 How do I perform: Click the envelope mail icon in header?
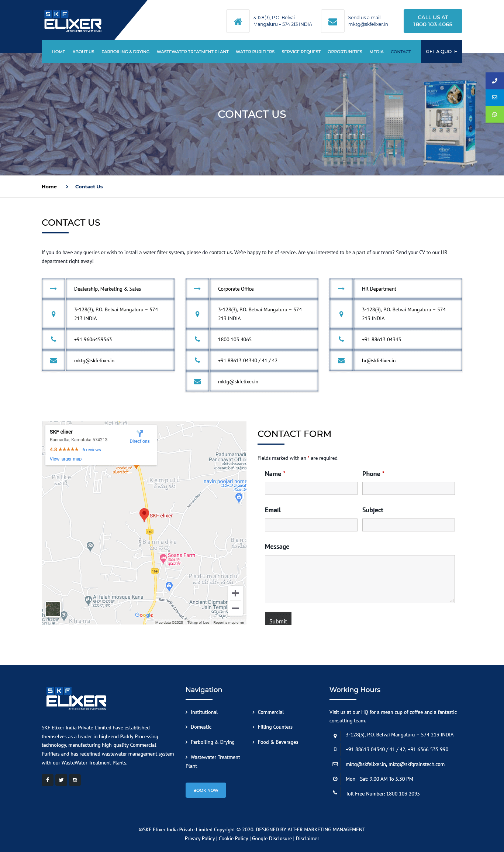(x=333, y=21)
